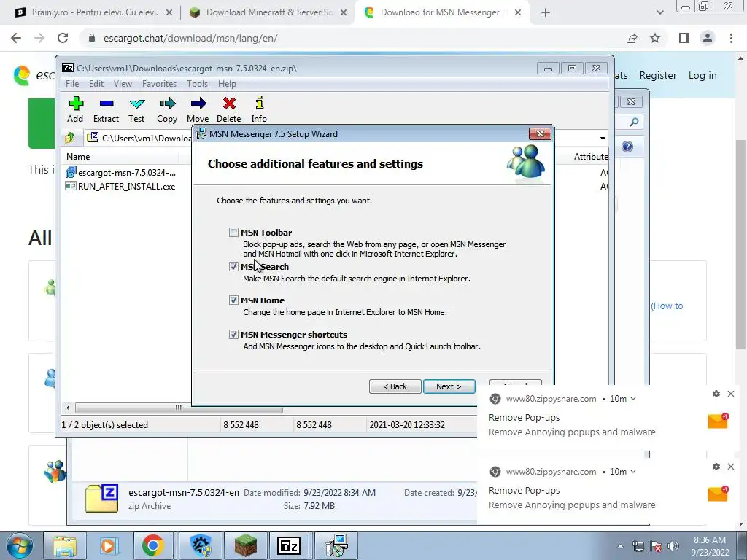Share this page from the address bar
The height and width of the screenshot is (560, 747).
tap(632, 38)
